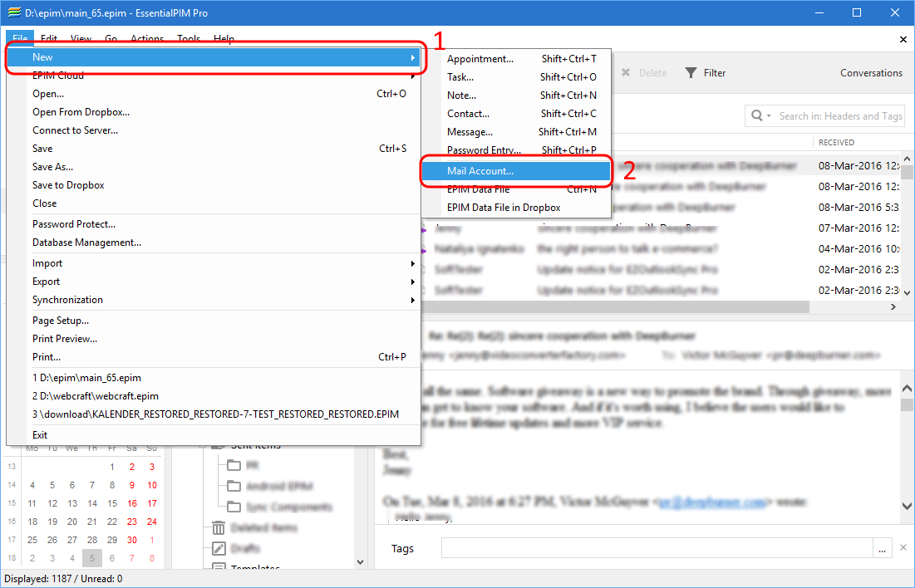The height and width of the screenshot is (588, 915).
Task: Open the Go menu
Action: [111, 38]
